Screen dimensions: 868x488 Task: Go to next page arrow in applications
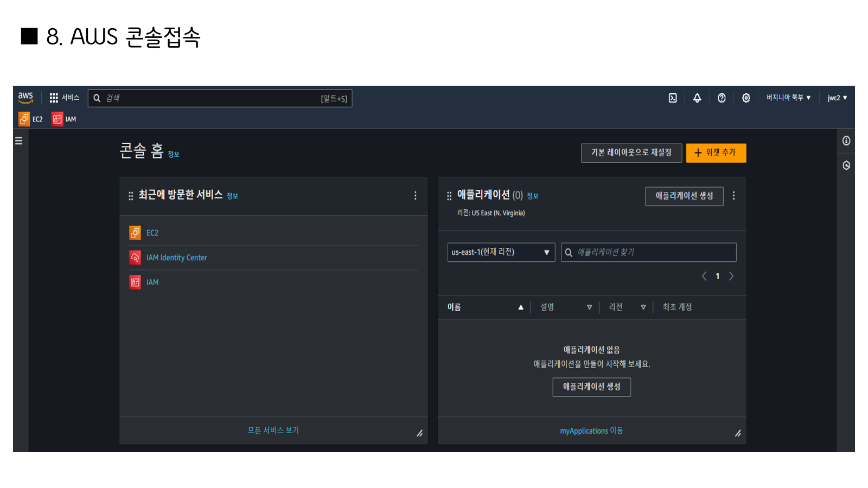(x=731, y=276)
